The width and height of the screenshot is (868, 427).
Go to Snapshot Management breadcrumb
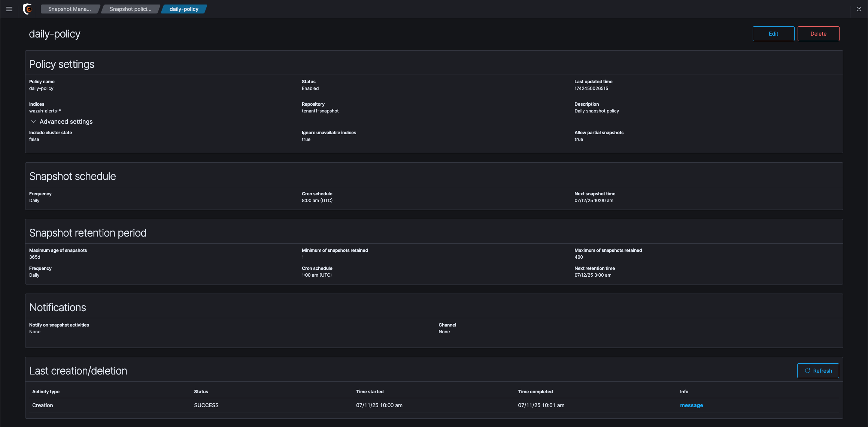pos(69,9)
